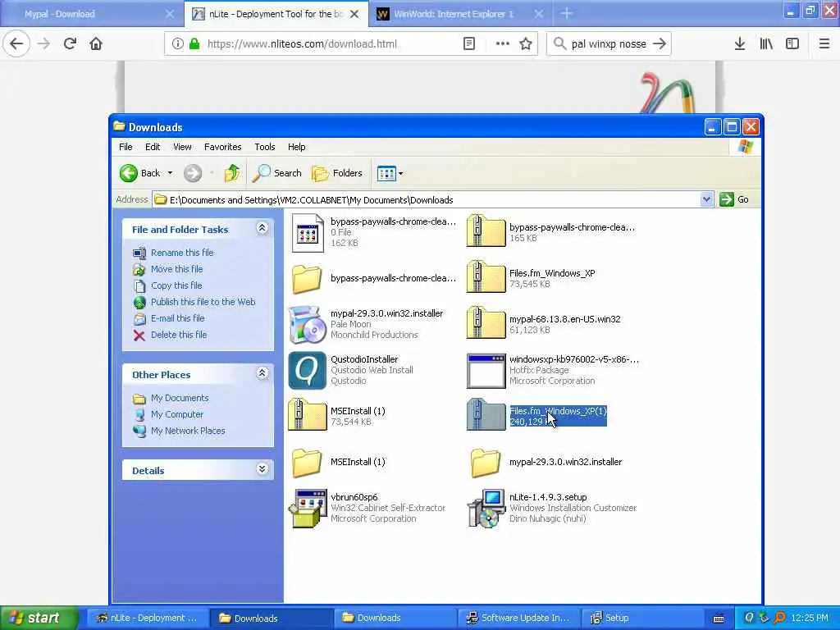The image size is (840, 630).
Task: Click the Up folder icon in Explorer toolbar
Action: (232, 173)
